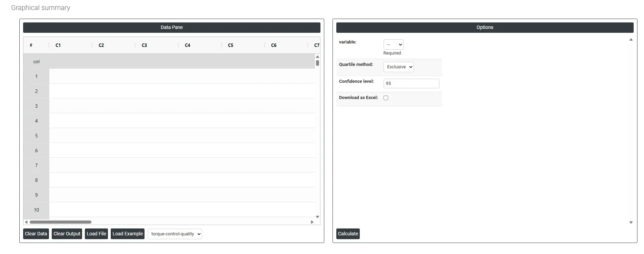
Task: Select the C6 column header
Action: coord(286,45)
